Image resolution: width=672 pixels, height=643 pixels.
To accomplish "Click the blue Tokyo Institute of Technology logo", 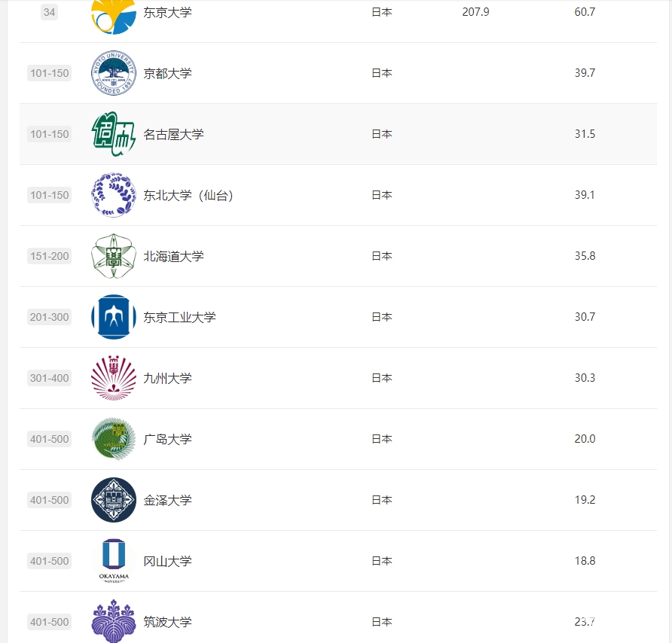I will tap(114, 317).
